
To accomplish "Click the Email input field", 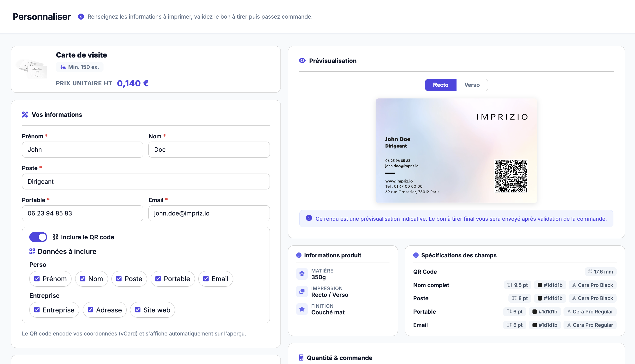I will [x=209, y=213].
